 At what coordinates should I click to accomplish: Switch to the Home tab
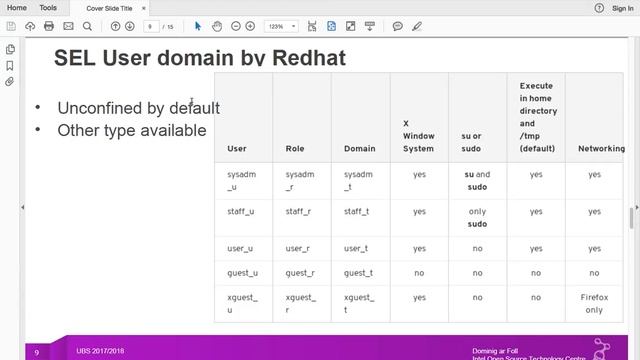click(17, 8)
